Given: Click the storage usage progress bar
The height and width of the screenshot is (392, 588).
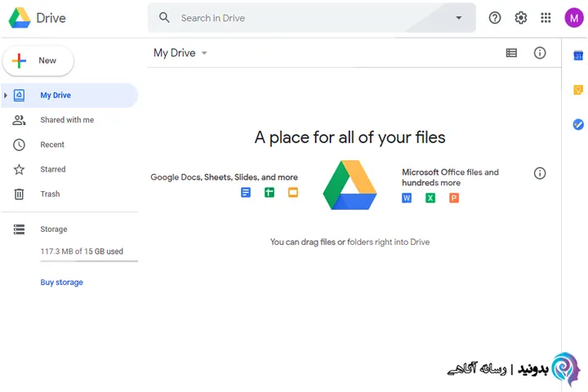Looking at the screenshot, I should (x=89, y=261).
